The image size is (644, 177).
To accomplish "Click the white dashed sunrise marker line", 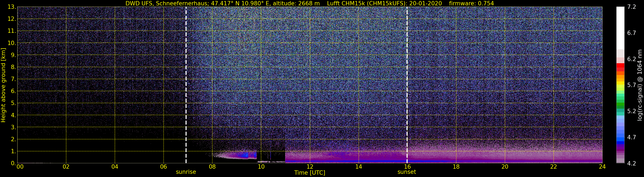I will click(186, 85).
